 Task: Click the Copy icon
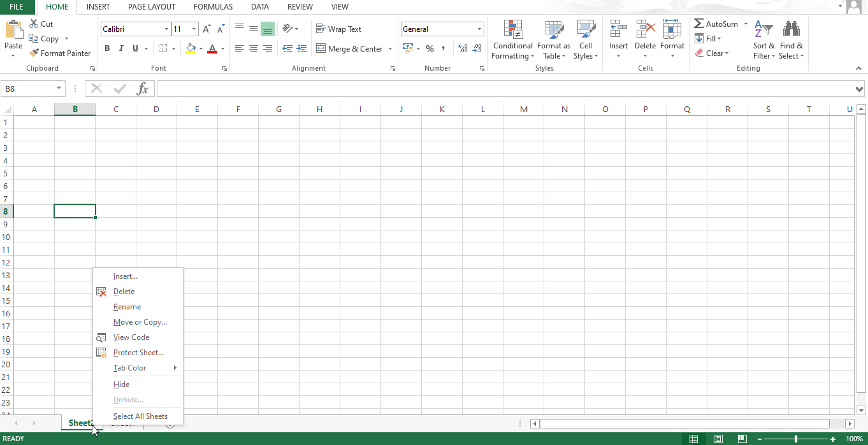coord(34,38)
